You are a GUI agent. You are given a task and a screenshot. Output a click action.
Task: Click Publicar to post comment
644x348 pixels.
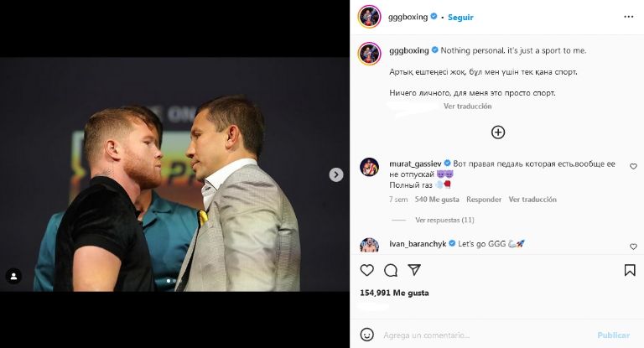(x=613, y=335)
